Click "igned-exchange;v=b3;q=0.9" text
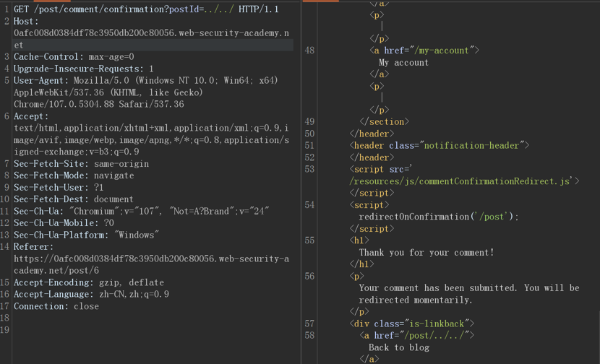600x364 pixels. click(x=77, y=152)
